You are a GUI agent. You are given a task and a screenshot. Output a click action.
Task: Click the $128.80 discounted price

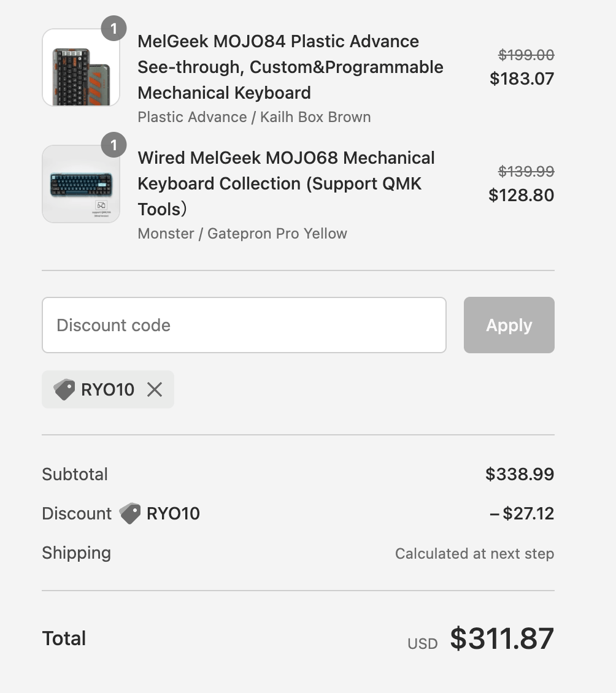(x=521, y=195)
